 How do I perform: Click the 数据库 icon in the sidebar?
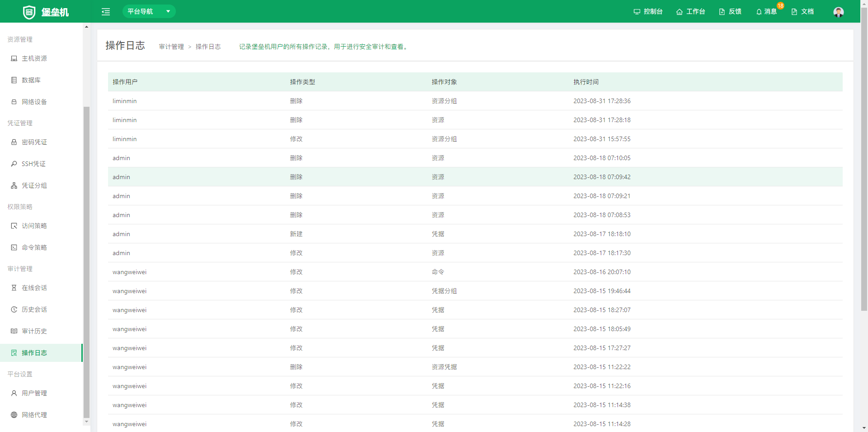click(14, 80)
